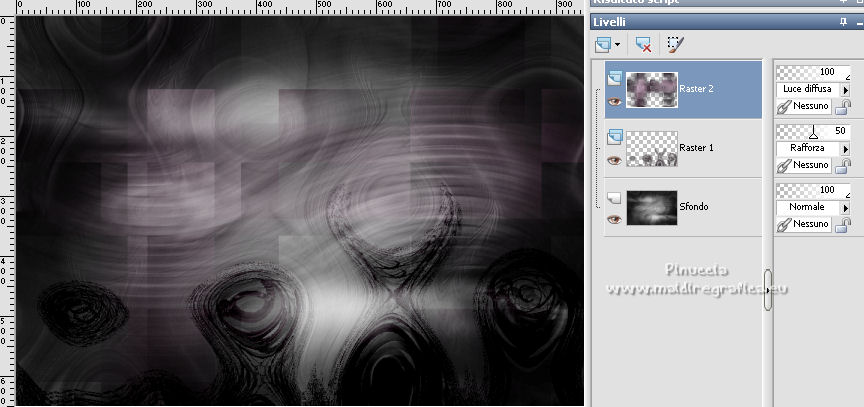Select the Sfondo layer thumbnail
Screen dimensions: 864x407
coord(652,208)
